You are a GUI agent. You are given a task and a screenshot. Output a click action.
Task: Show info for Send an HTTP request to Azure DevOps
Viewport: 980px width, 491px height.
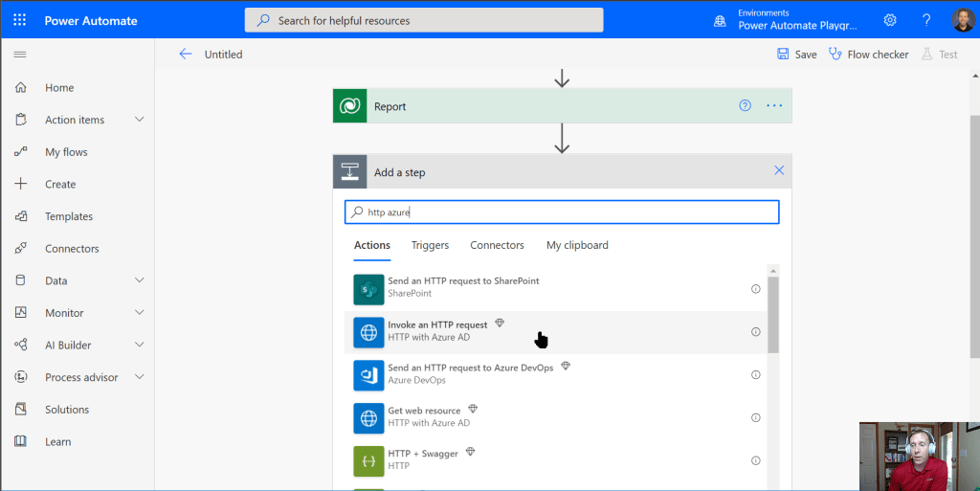(756, 375)
